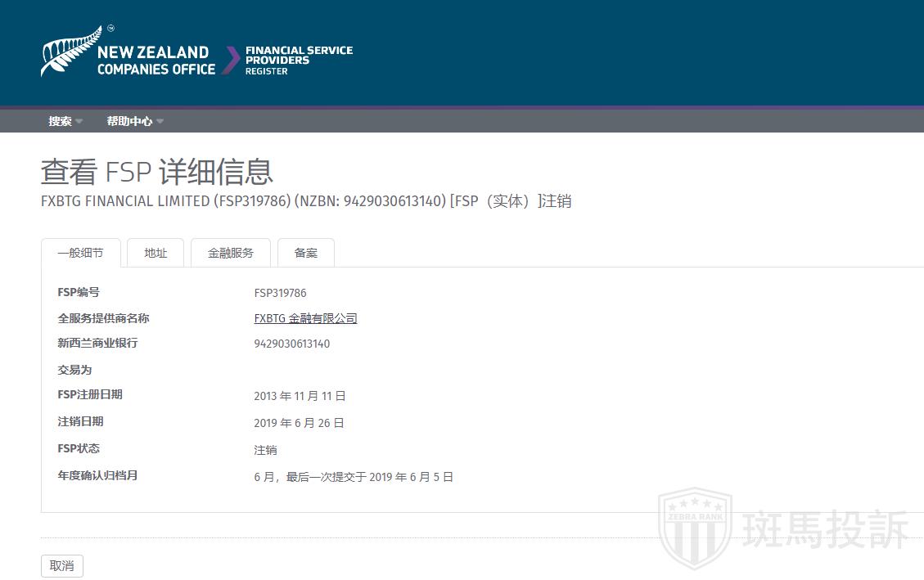Expand the 搜索 menu

[x=65, y=121]
